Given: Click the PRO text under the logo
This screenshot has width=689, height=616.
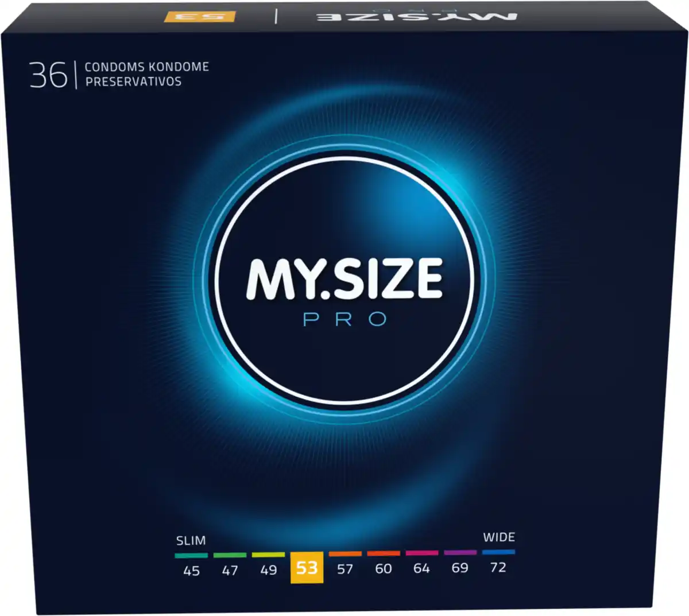Looking at the screenshot, I should click(345, 319).
